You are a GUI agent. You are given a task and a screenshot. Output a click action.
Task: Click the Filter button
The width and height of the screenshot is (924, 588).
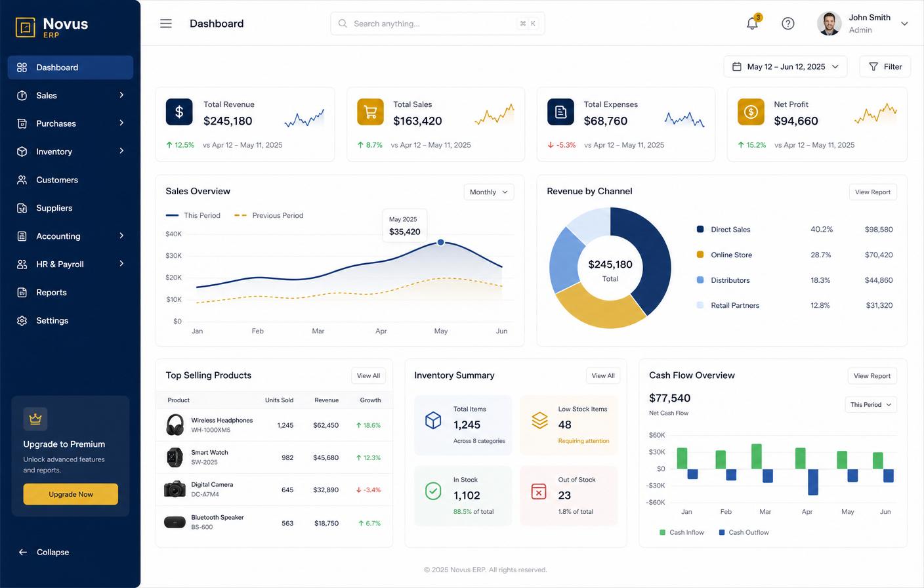coord(885,67)
